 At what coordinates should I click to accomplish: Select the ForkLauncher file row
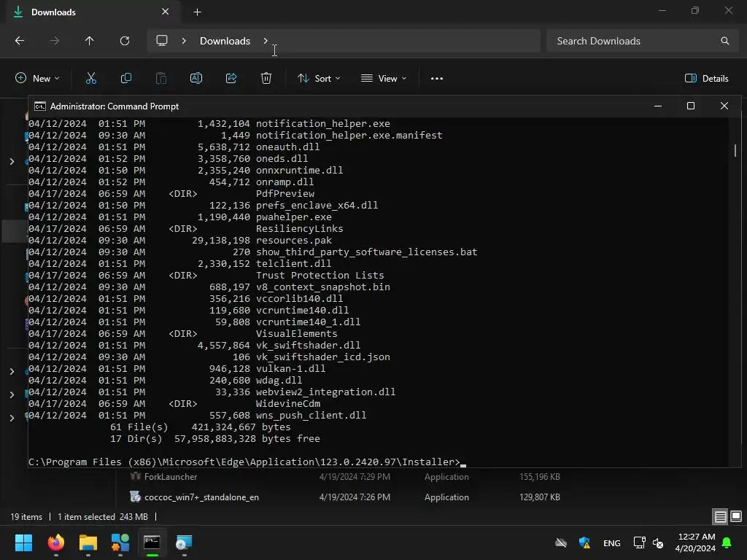[345, 477]
